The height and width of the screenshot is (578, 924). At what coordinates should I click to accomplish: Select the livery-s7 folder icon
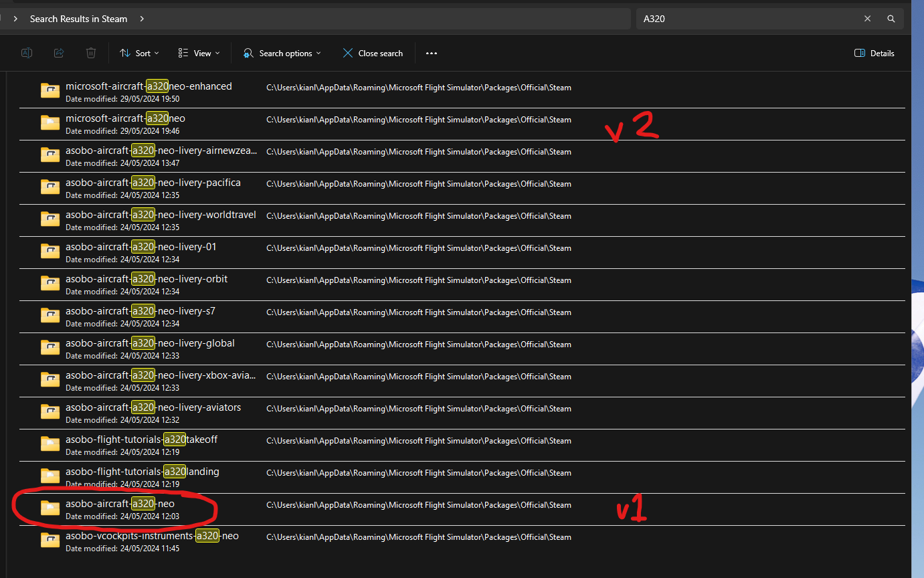pyautogui.click(x=50, y=315)
